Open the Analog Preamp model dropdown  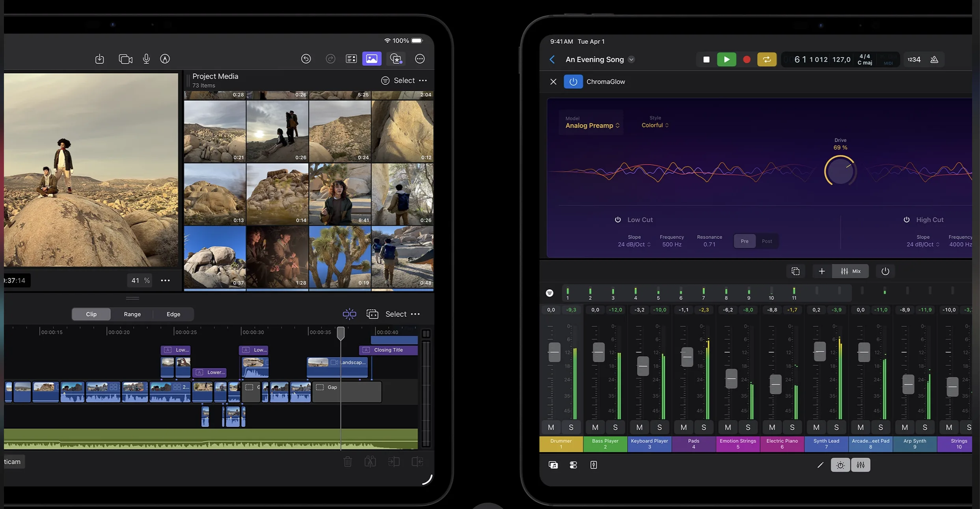coord(591,125)
